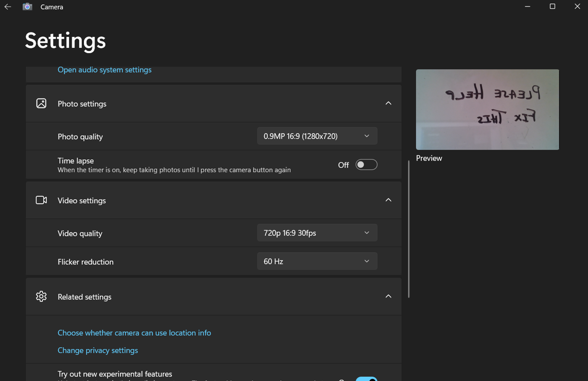This screenshot has height=381, width=588.
Task: Open audio system settings link
Action: click(x=105, y=70)
